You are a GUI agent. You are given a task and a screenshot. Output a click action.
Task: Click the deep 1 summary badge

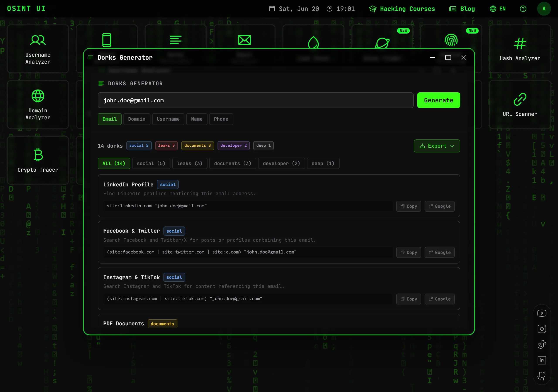(x=263, y=145)
